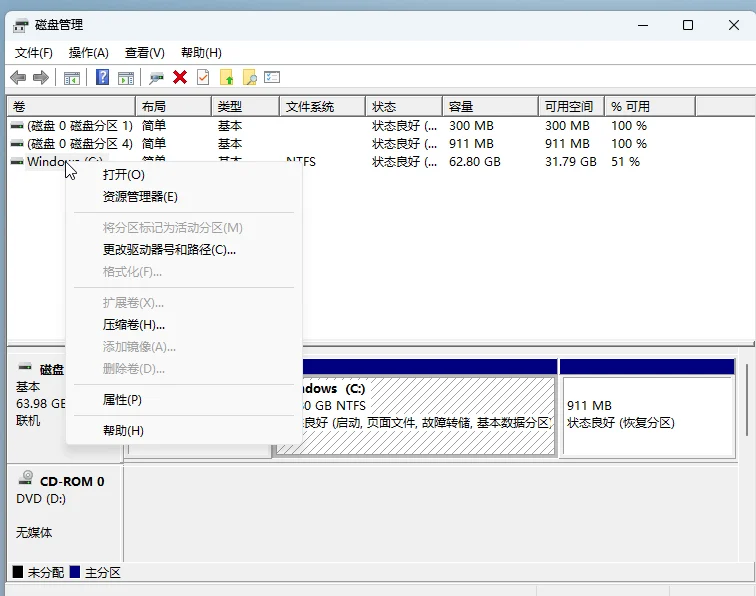Click the Forward arrow toolbar icon

tap(40, 77)
